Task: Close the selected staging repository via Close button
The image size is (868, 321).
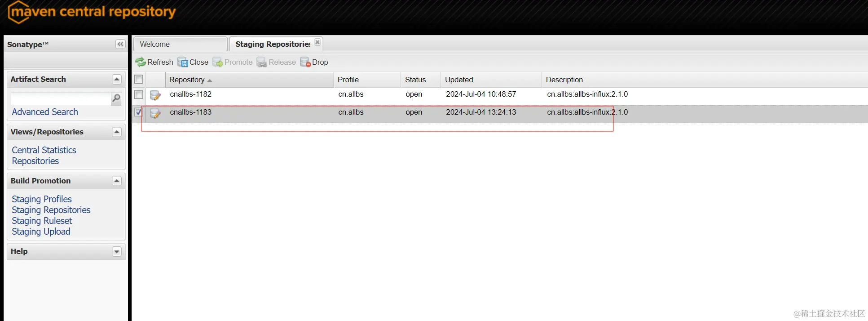Action: (193, 62)
